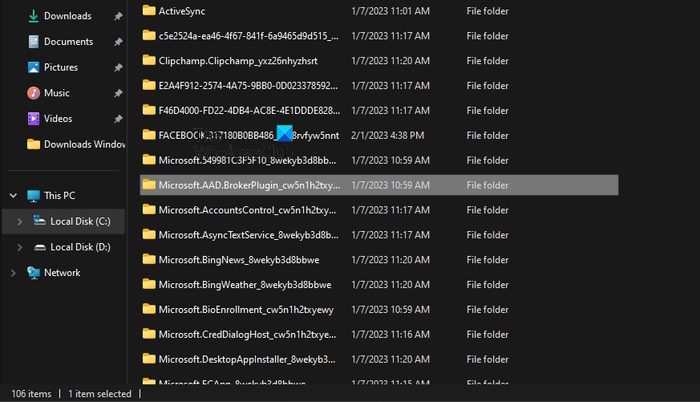
Task: Click the Microsoft.BingWeather_8wekyb3d8bbwe name
Action: 245,285
